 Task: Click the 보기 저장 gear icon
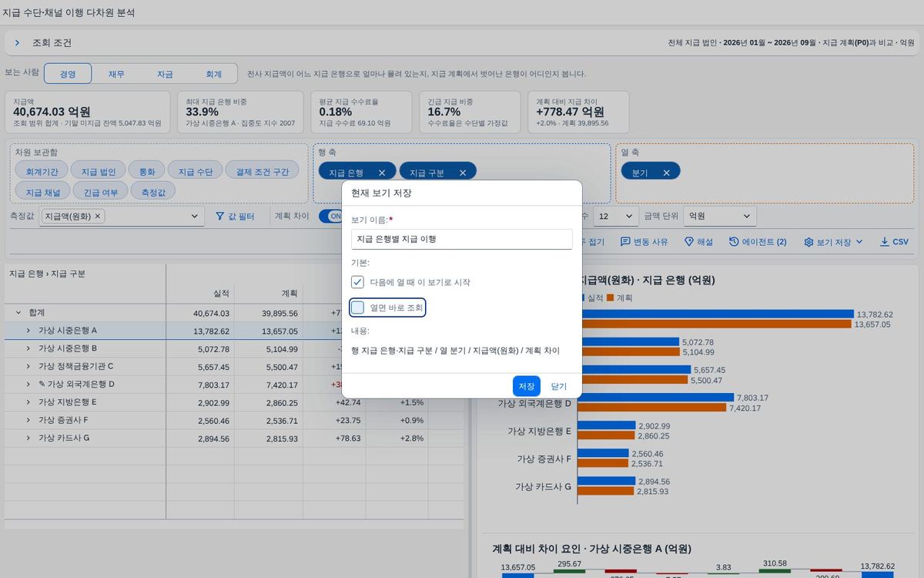point(808,242)
